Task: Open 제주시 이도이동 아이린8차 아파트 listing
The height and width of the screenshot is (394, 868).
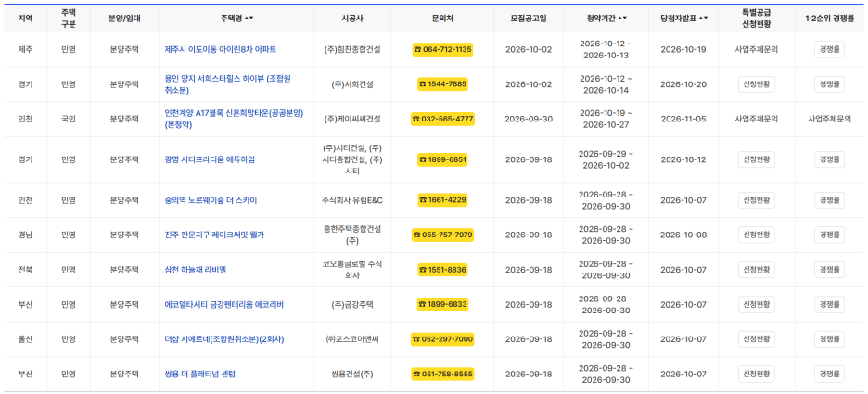Action: coord(221,49)
